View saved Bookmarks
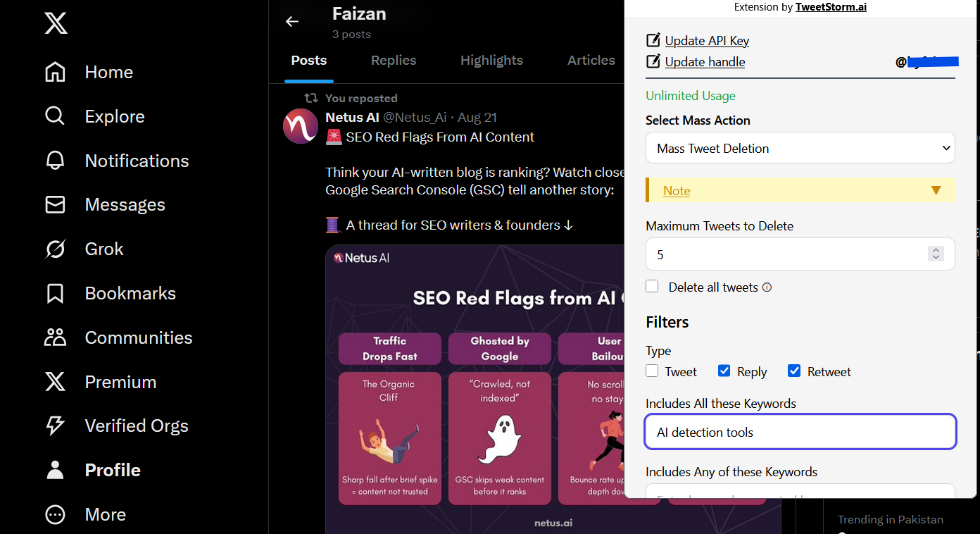980x534 pixels. click(130, 292)
